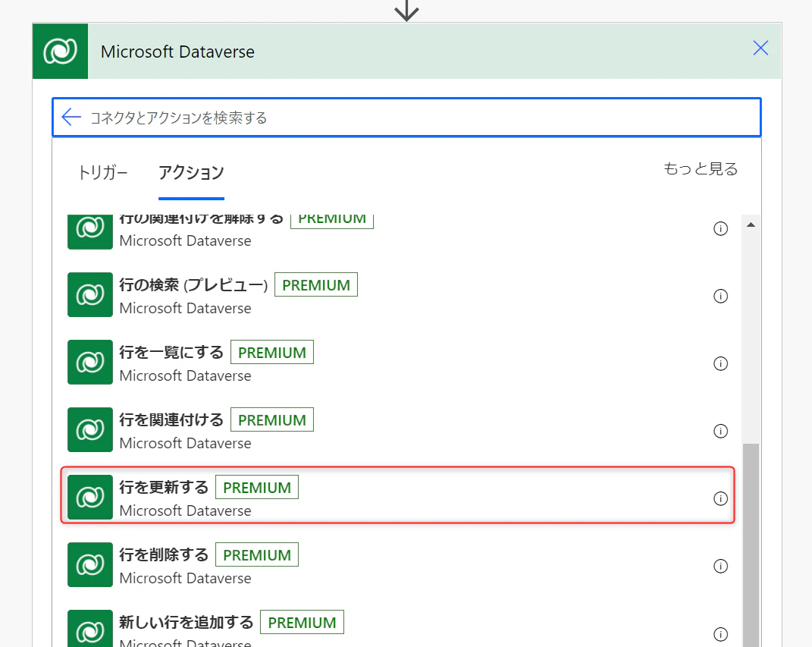Image resolution: width=812 pixels, height=647 pixels.
Task: Click the Microsoft Dataverse header logo icon
Action: (x=60, y=52)
